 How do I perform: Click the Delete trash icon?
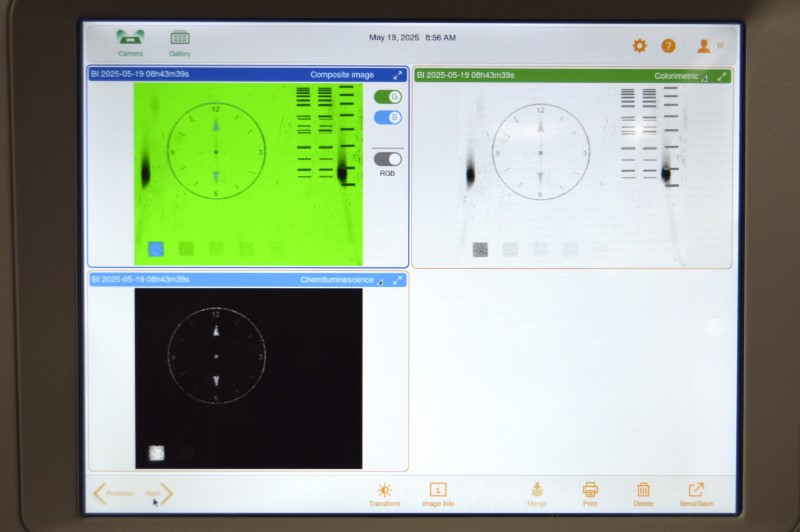click(643, 495)
